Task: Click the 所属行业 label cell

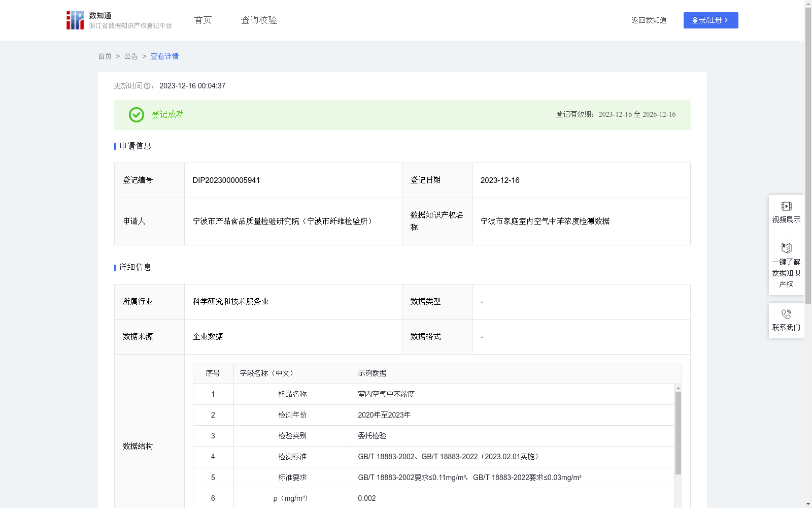Action: pyautogui.click(x=149, y=302)
